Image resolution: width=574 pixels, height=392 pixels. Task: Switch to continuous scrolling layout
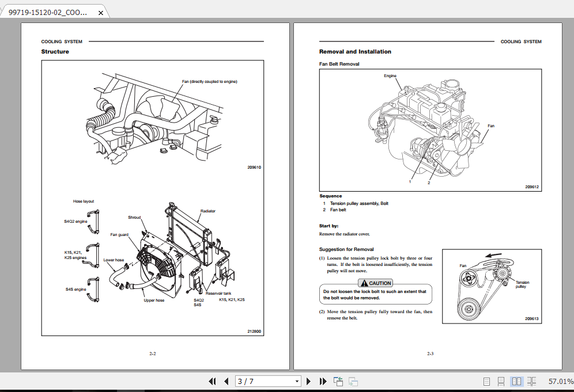point(501,381)
